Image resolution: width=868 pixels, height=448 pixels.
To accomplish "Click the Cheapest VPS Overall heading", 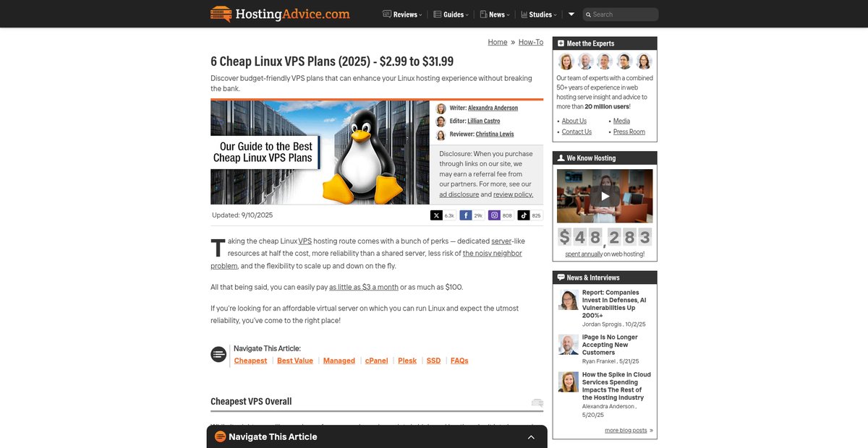I will (251, 402).
